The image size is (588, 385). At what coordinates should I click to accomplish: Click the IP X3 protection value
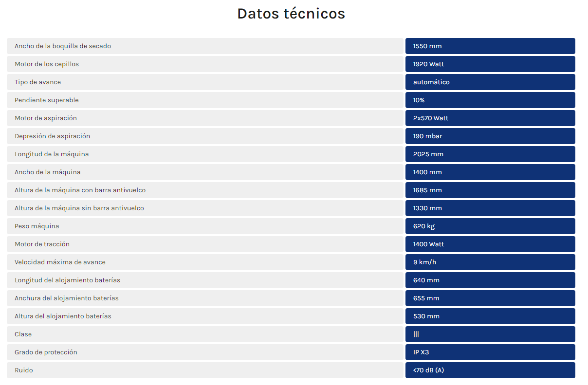421,352
